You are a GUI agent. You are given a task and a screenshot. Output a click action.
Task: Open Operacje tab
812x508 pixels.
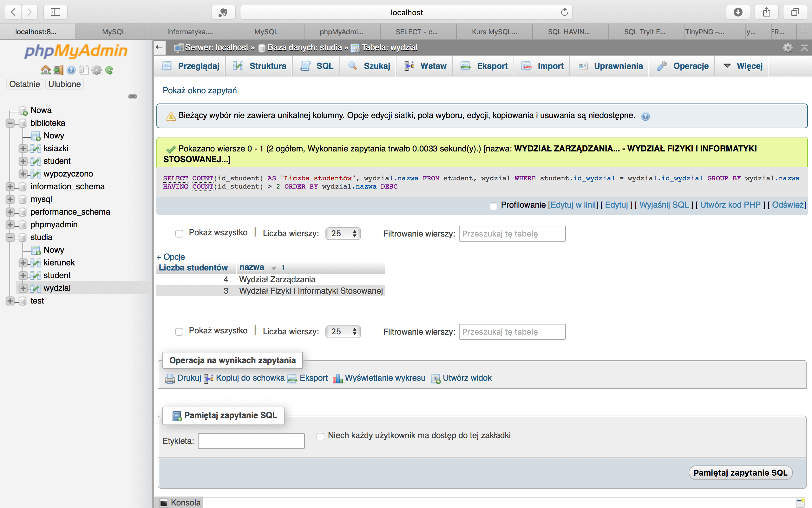click(x=683, y=66)
